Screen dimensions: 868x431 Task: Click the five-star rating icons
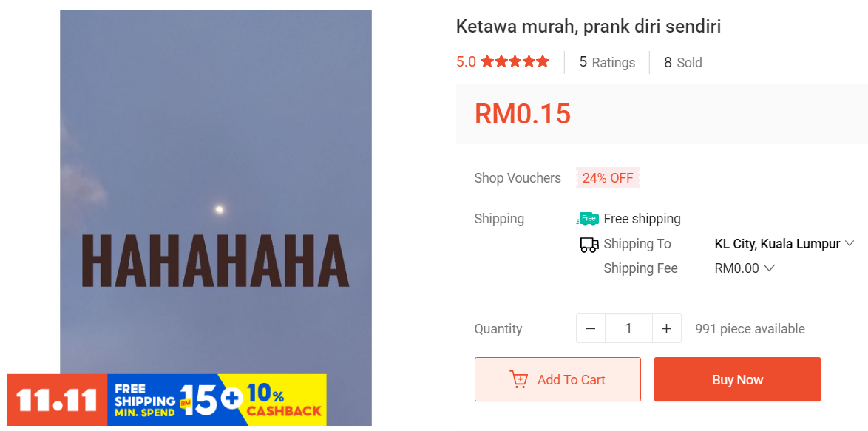point(515,61)
